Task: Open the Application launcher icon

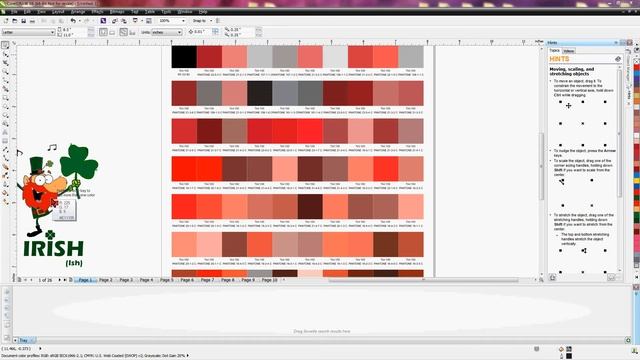Action: click(x=135, y=21)
